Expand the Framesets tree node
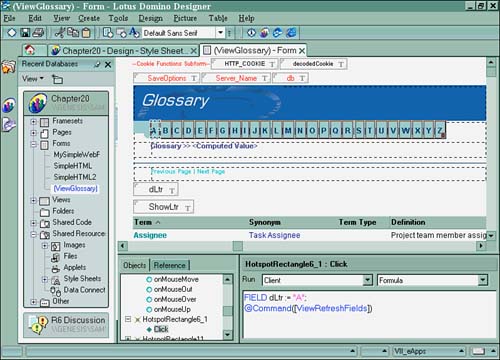Screen dimensions: 500x360 pos(34,121)
